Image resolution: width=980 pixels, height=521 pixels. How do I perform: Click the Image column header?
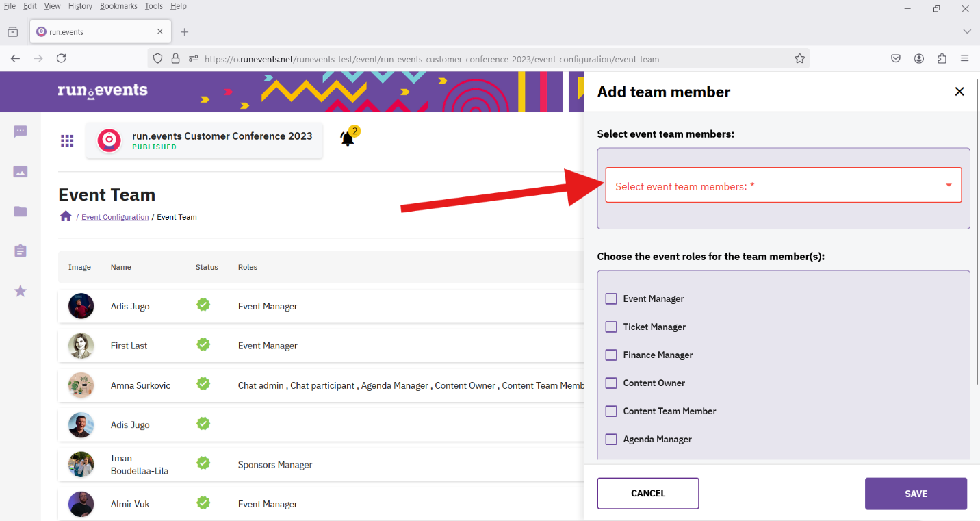click(x=79, y=267)
